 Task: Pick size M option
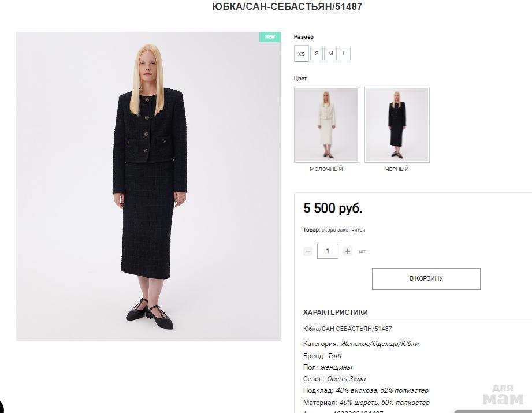330,54
